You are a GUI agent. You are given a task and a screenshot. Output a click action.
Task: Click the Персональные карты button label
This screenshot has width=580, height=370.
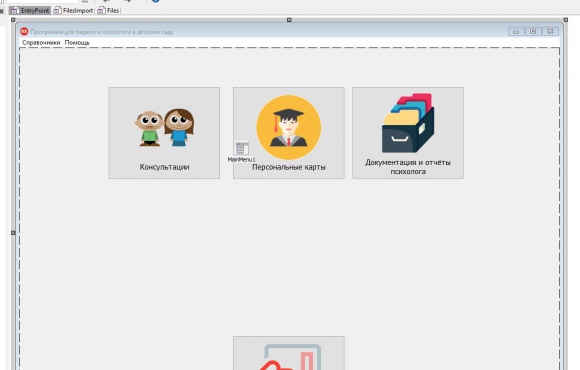point(289,167)
